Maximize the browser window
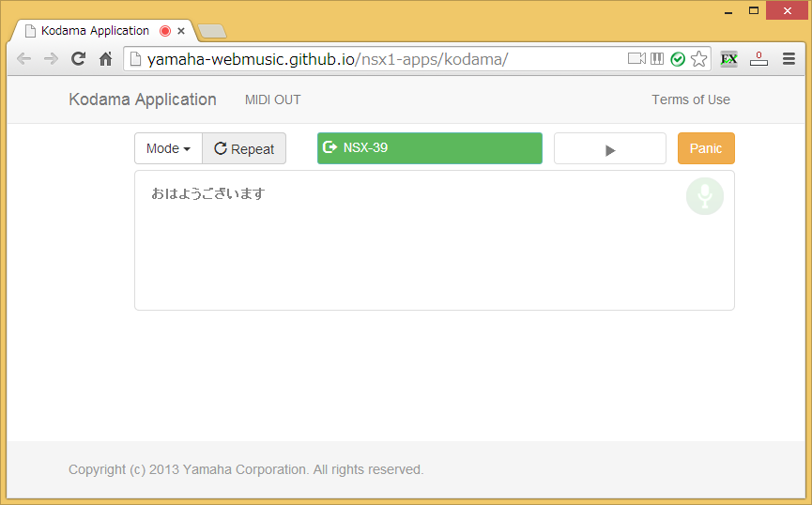The height and width of the screenshot is (505, 812). point(754,10)
